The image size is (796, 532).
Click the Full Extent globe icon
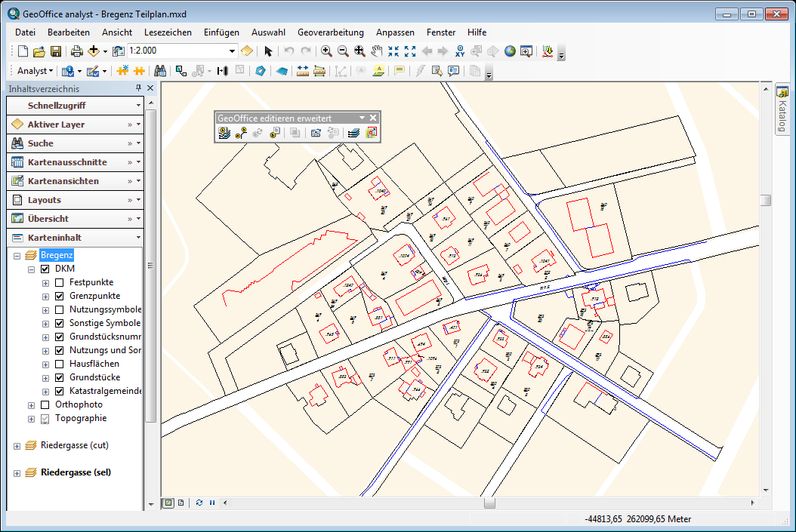[510, 51]
